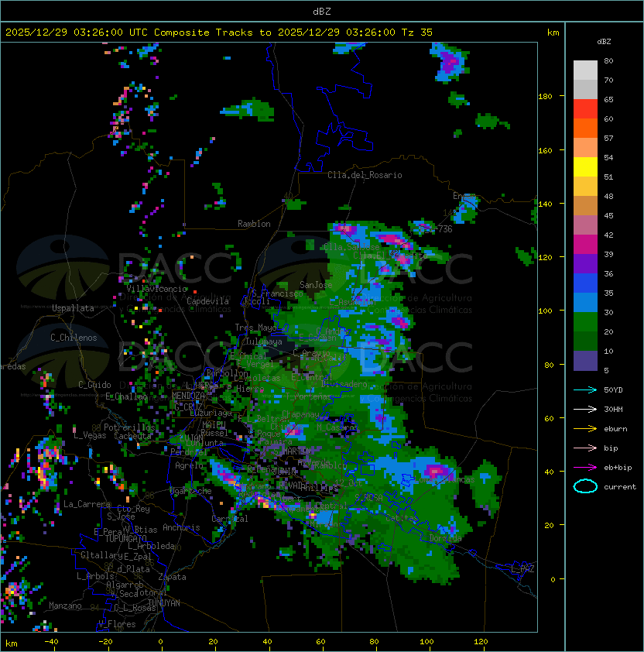644x652 pixels.
Task: Click the 'eb+bip' legend label
Action: point(618,468)
